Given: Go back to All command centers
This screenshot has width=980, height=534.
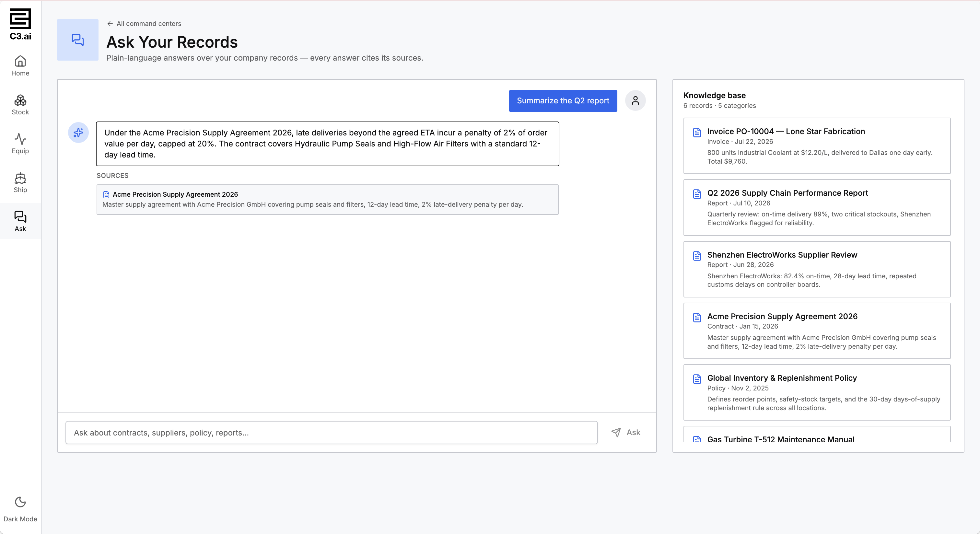Looking at the screenshot, I should click(144, 24).
